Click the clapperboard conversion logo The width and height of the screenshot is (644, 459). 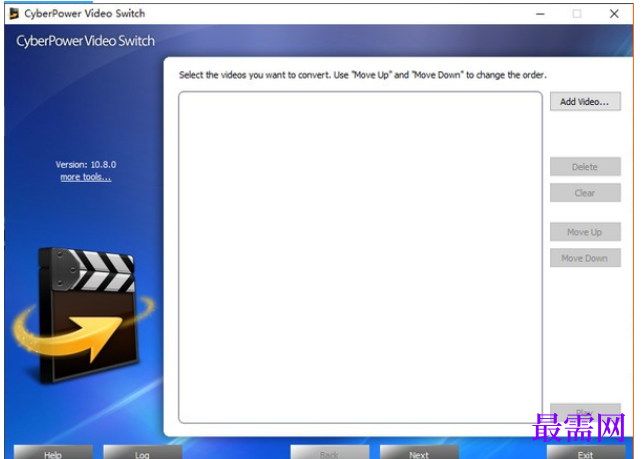[x=83, y=315]
